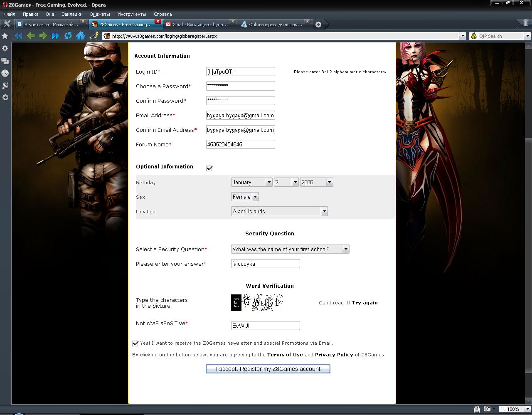Screen dimensions: 532x415
Task: Go back with the green left arrow
Action: [x=31, y=36]
